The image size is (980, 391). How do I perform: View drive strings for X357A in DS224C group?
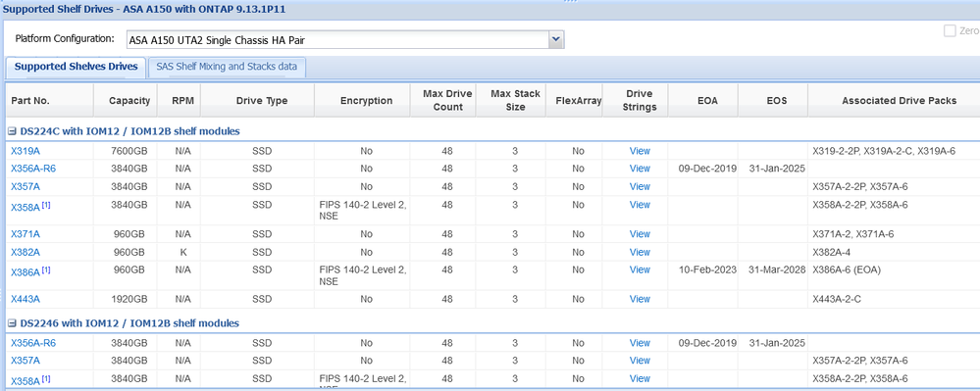click(640, 186)
